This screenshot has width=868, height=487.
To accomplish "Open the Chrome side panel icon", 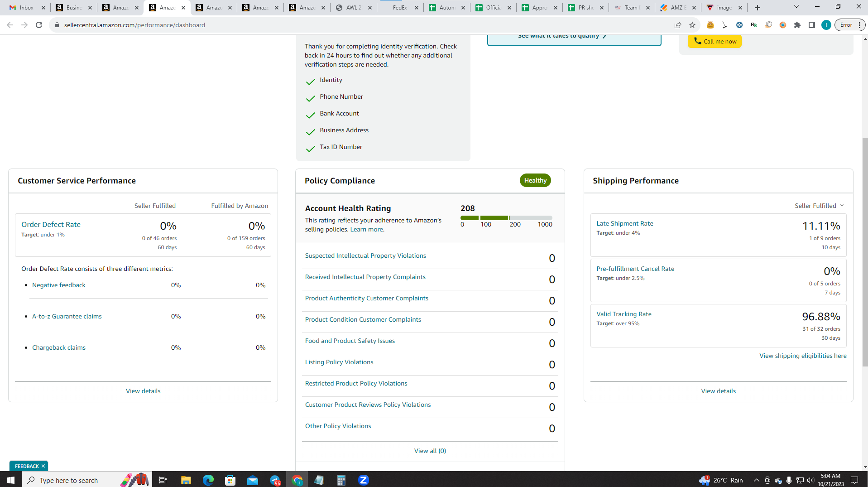I will coord(812,25).
